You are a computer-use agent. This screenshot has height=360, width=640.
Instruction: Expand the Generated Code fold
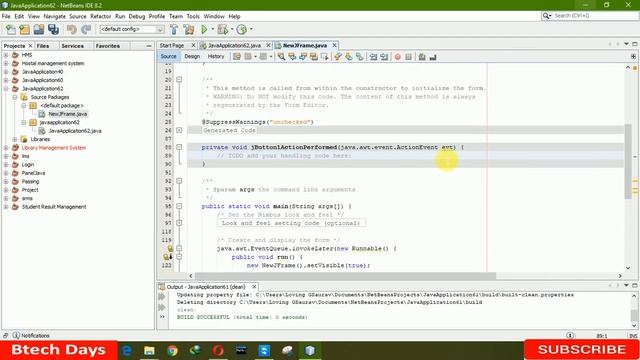pyautogui.click(x=179, y=130)
